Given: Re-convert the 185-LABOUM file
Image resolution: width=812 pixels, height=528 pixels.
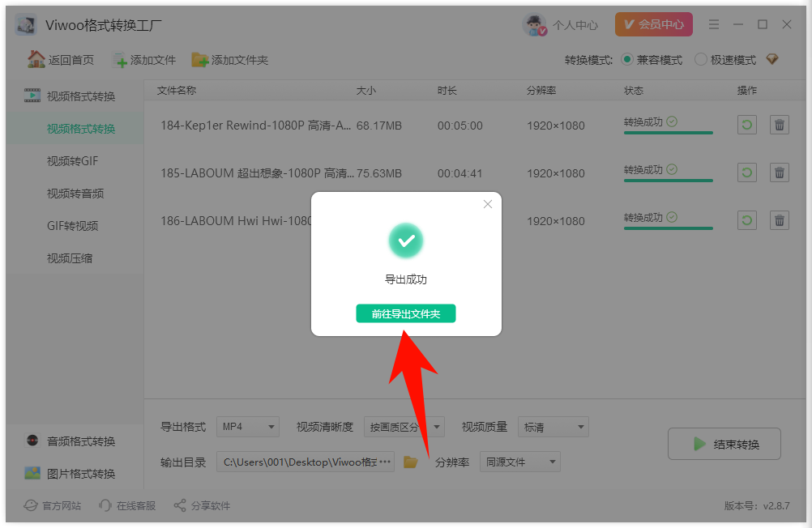Looking at the screenshot, I should coord(746,172).
